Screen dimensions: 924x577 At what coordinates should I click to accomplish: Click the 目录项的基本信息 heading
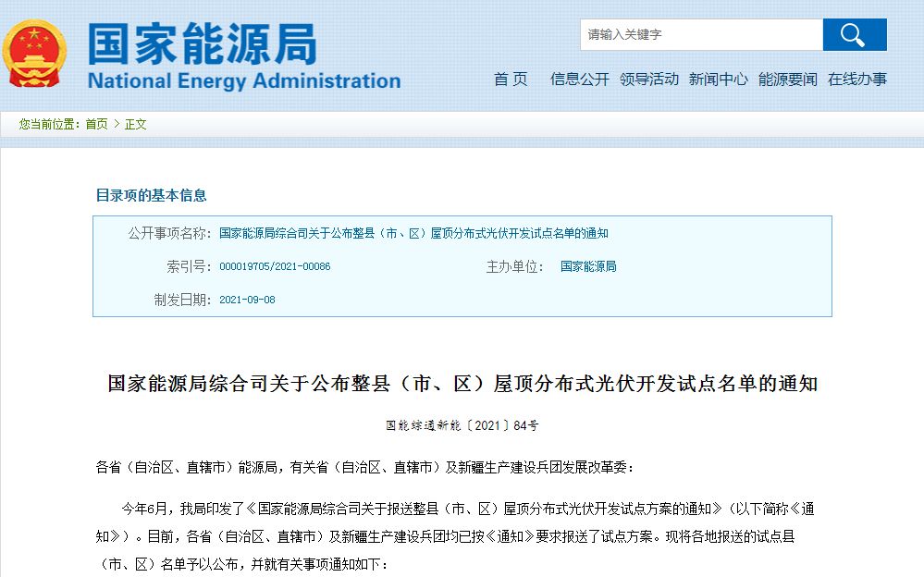[x=152, y=195]
